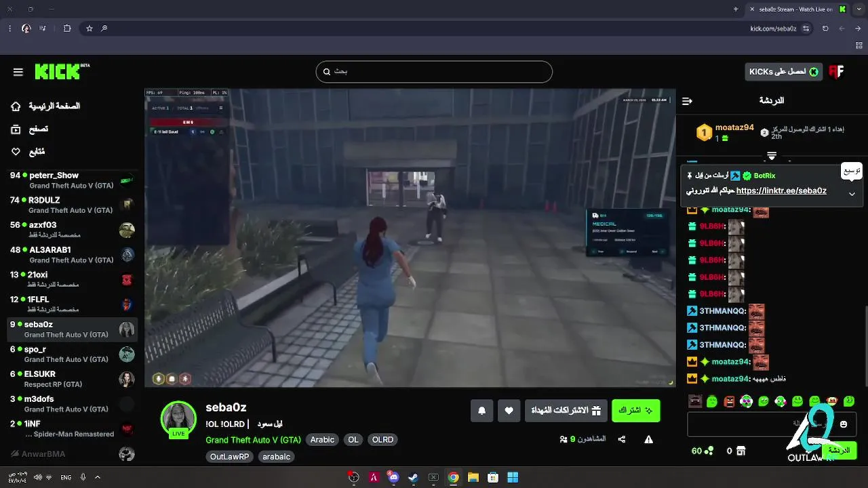Click the kick.com/seba0z address bar
Image resolution: width=868 pixels, height=488 pixels.
pyautogui.click(x=772, y=28)
